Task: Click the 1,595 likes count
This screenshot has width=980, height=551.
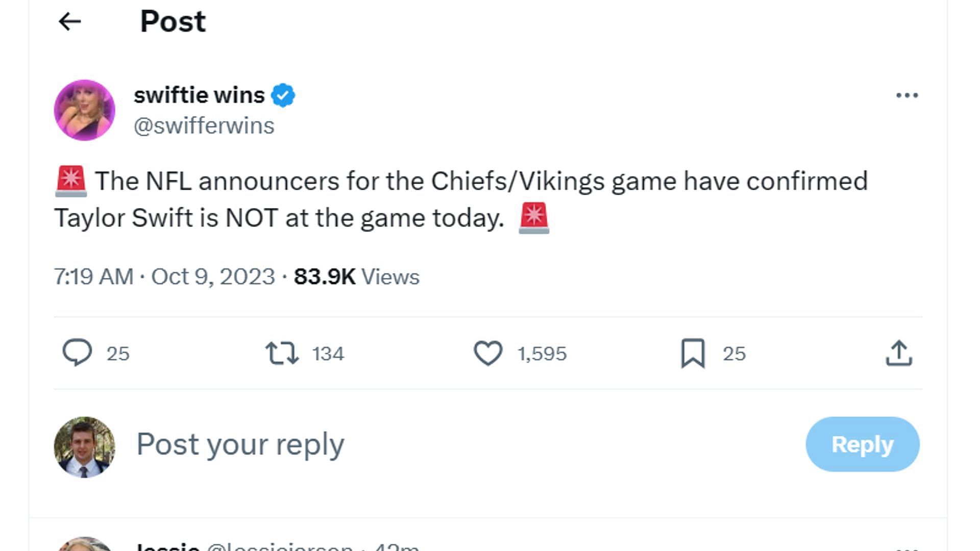Action: tap(542, 354)
